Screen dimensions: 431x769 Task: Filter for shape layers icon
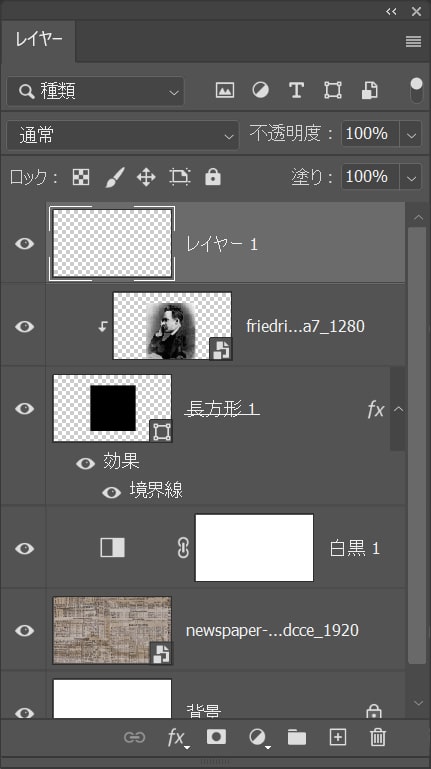pyautogui.click(x=332, y=90)
